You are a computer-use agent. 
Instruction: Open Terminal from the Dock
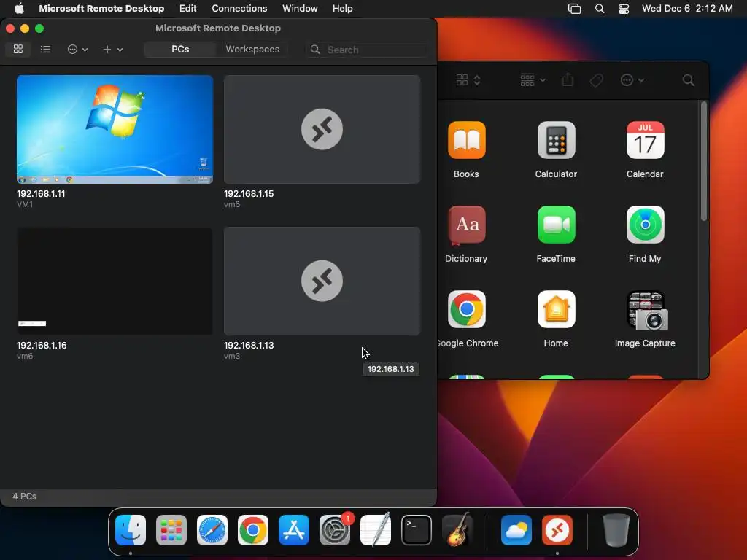pyautogui.click(x=417, y=530)
